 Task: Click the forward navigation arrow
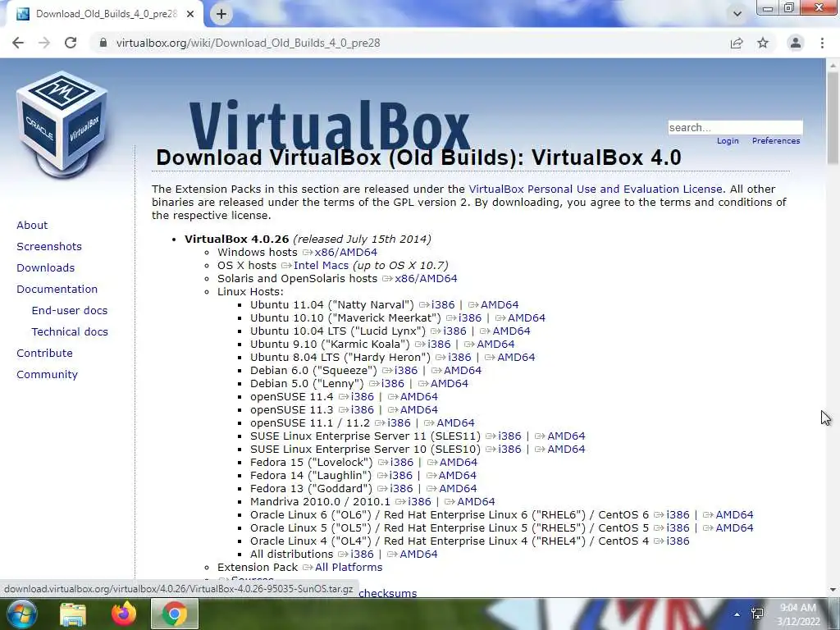[44, 43]
